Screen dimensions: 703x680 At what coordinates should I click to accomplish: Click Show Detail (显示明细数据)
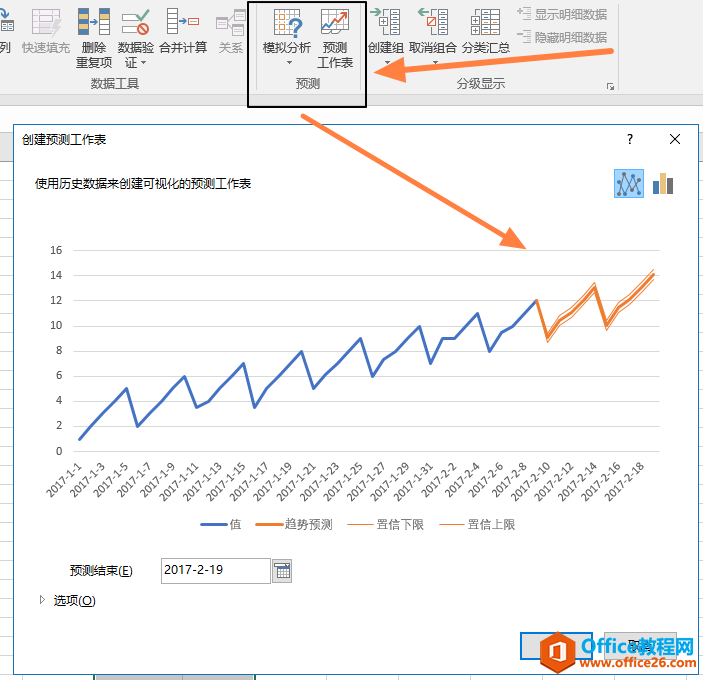562,14
